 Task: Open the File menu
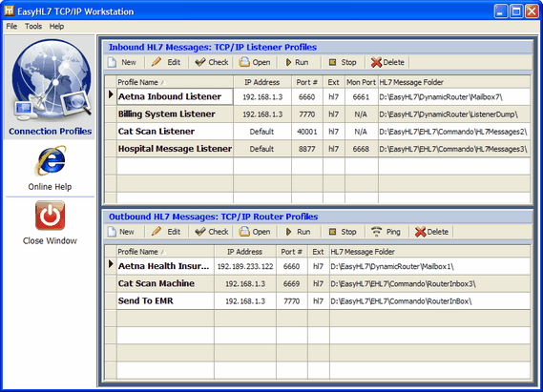click(11, 27)
